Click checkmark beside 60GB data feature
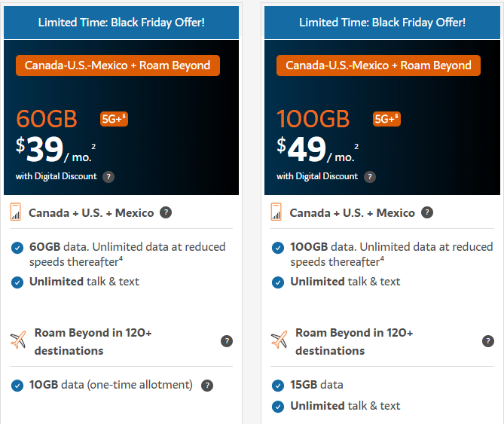504x424 pixels. (17, 247)
